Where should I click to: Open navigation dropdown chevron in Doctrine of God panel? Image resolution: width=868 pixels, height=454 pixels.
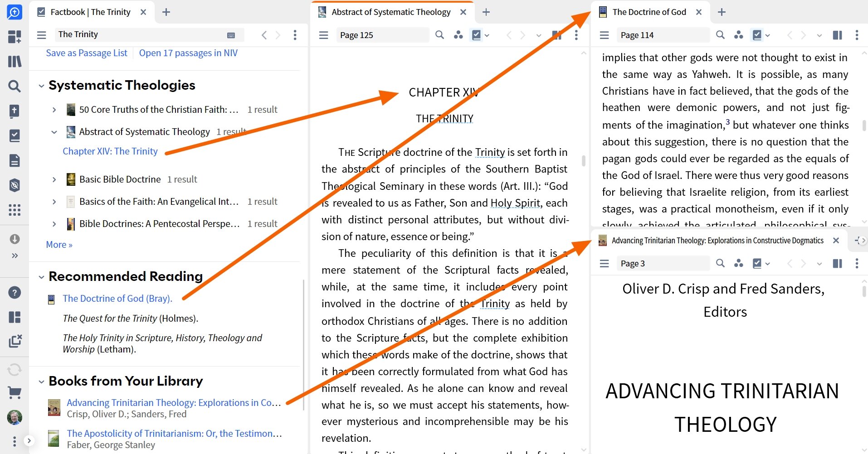(819, 35)
